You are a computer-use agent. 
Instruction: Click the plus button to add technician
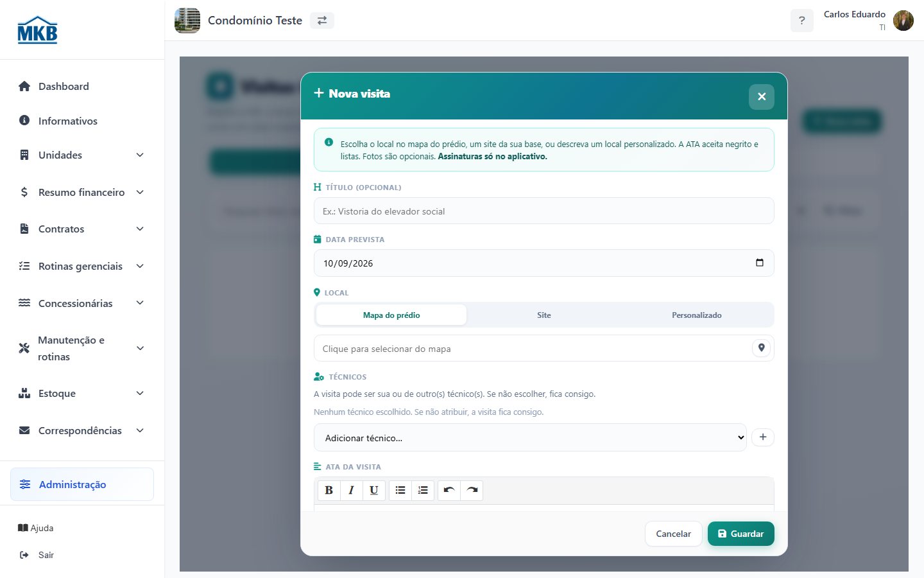[x=763, y=437]
